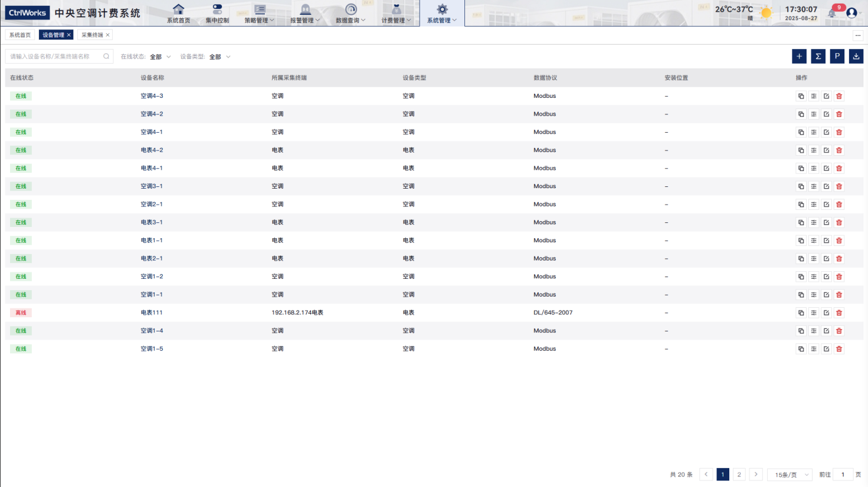This screenshot has width=868, height=487.
Task: Expand the 设备类型 filter dropdown
Action: (x=220, y=57)
